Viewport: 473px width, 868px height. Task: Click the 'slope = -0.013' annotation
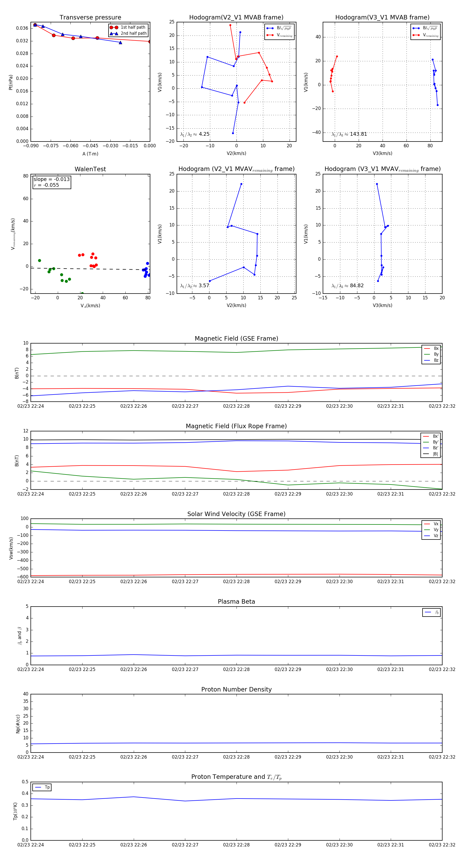tap(52, 179)
